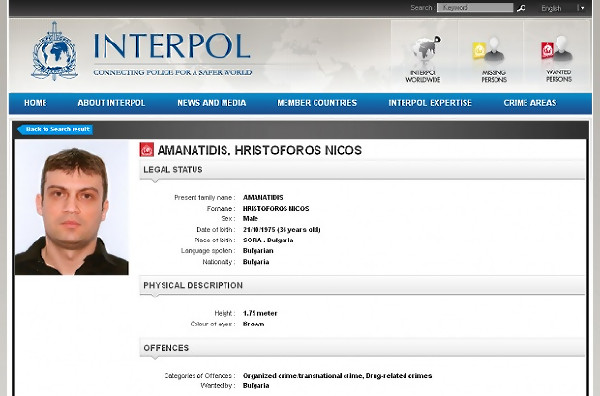
Task: Select Interpol Expertise menu
Action: pyautogui.click(x=430, y=103)
